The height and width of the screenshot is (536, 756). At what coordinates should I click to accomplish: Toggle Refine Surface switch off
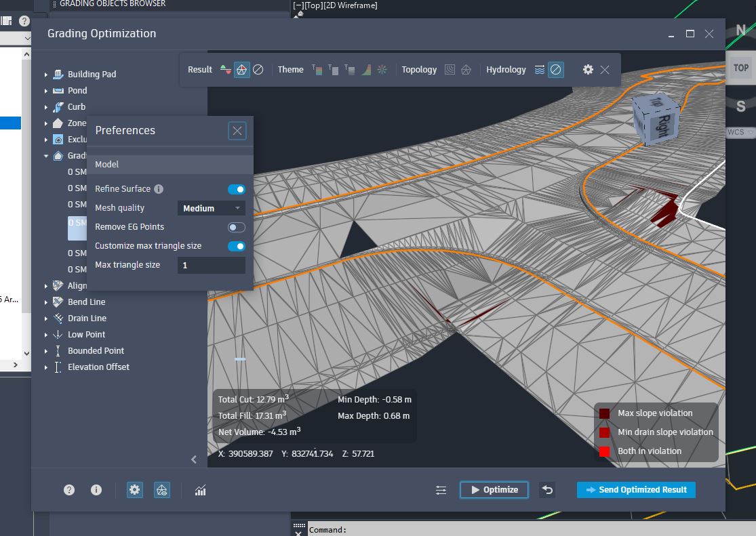(236, 190)
